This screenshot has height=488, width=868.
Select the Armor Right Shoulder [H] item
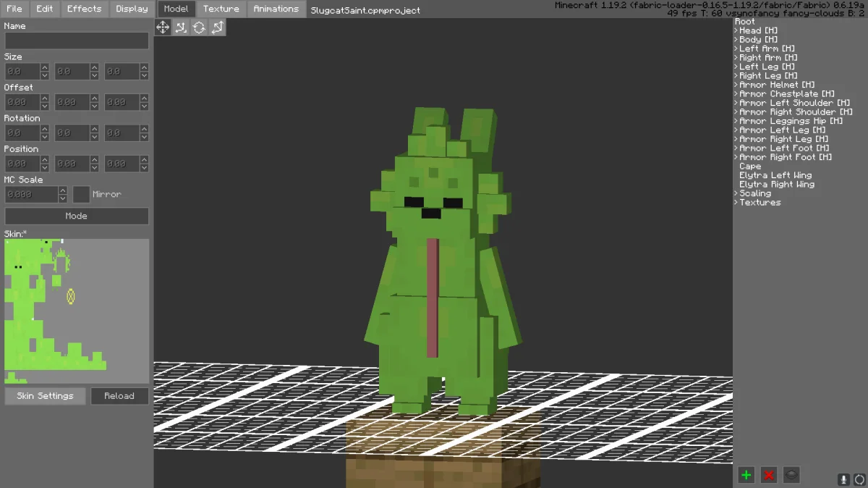[x=796, y=112]
